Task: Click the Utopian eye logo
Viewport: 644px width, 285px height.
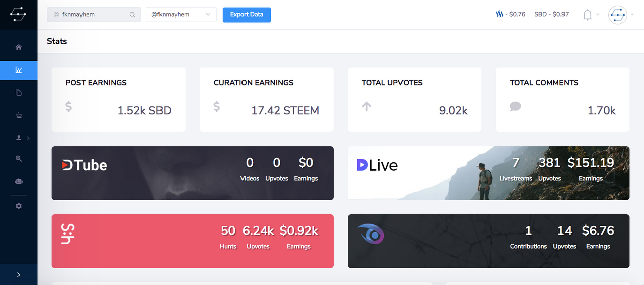Action: (x=371, y=234)
